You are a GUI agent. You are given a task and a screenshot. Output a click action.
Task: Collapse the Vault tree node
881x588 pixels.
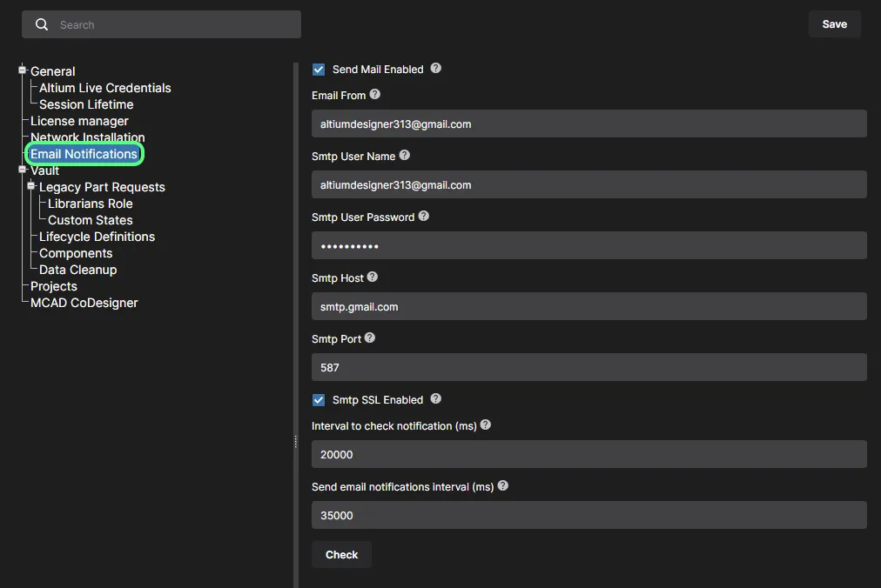click(x=23, y=170)
